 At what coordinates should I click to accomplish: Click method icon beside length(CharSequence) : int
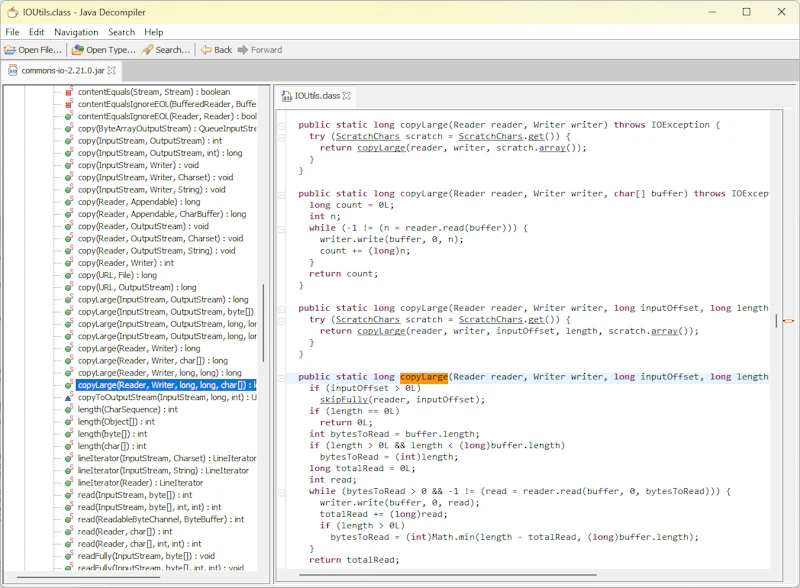tap(69, 409)
